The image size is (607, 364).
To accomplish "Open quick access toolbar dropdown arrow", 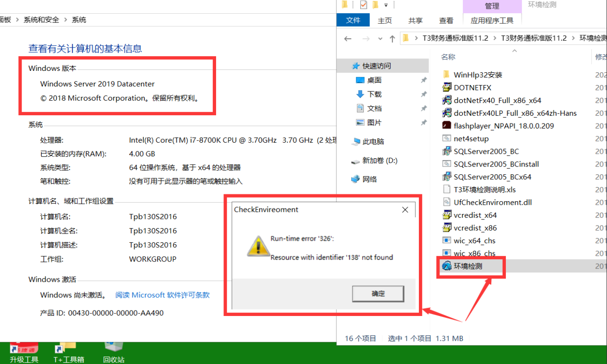I will (386, 5).
